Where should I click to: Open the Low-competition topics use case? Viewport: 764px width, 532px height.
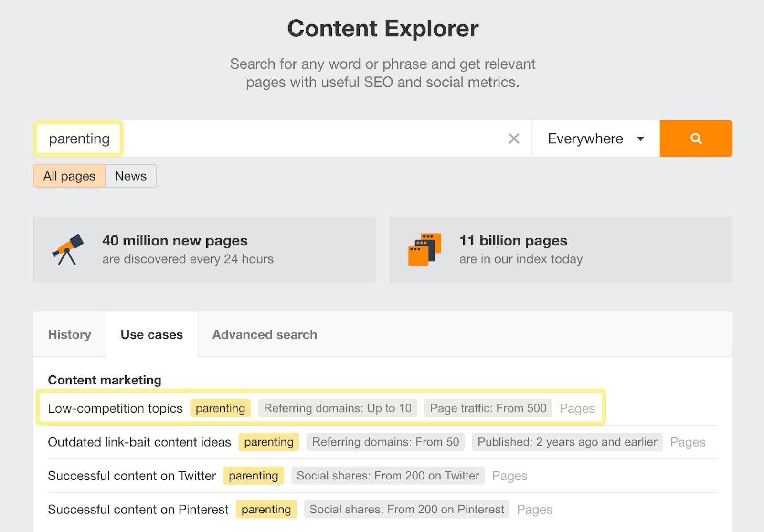pos(115,408)
